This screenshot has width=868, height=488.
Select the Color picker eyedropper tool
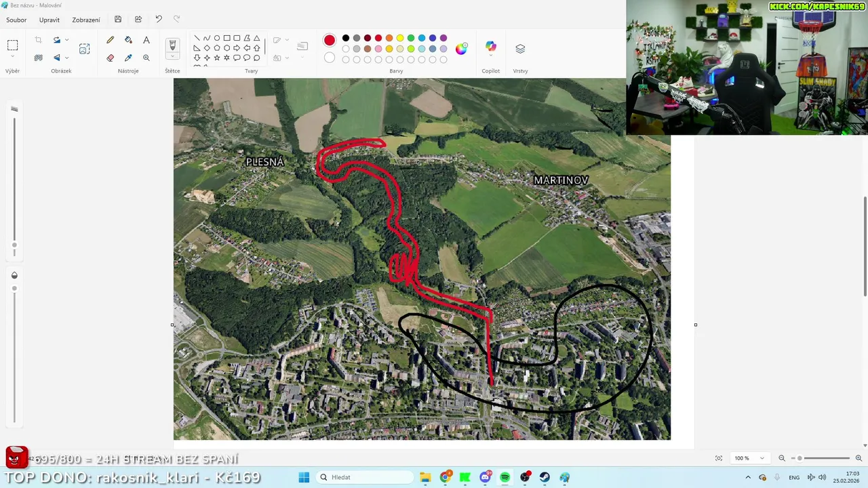pos(128,58)
